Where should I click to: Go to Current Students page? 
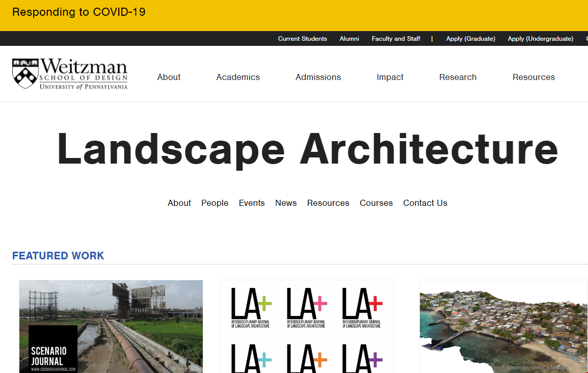[x=302, y=39]
